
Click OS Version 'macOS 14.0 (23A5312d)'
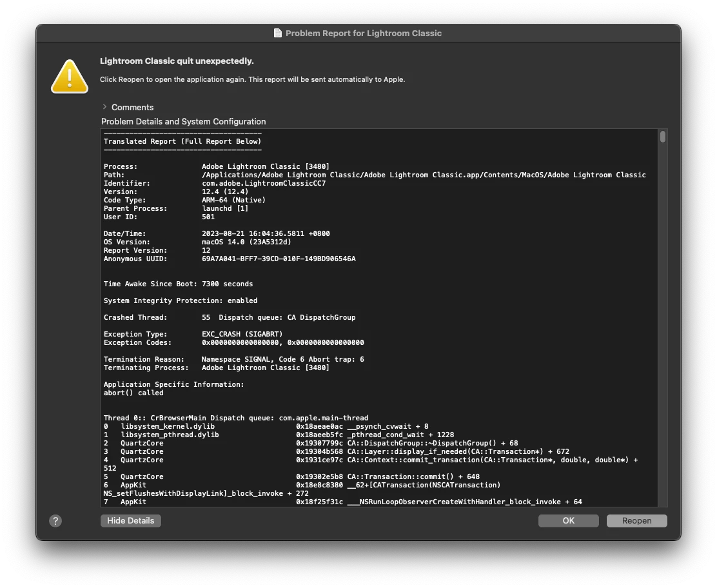click(246, 242)
